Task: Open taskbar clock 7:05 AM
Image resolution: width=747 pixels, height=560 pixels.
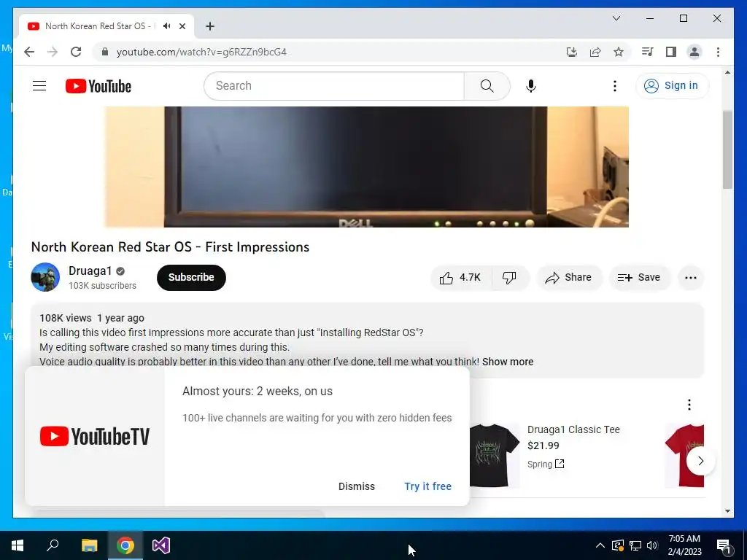Action: pyautogui.click(x=684, y=545)
